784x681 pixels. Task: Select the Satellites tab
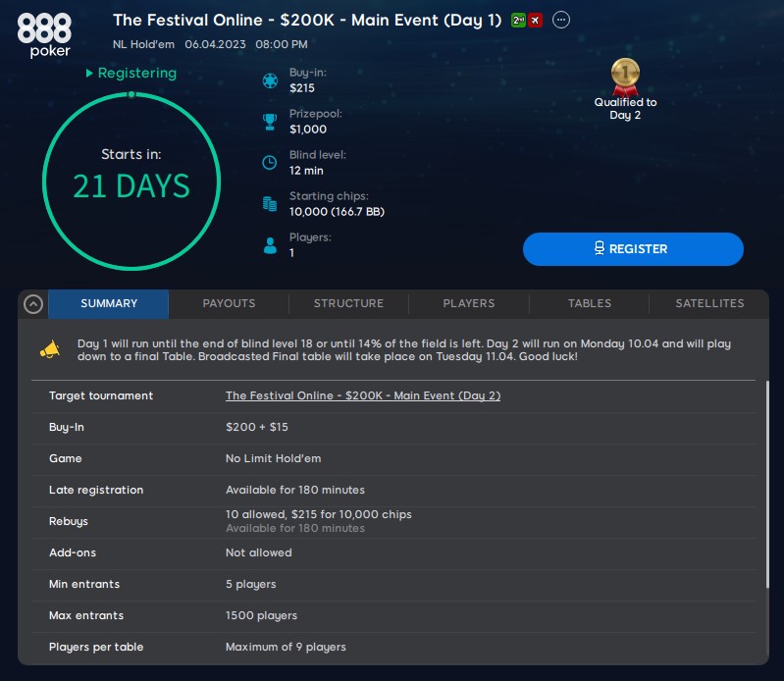point(709,303)
